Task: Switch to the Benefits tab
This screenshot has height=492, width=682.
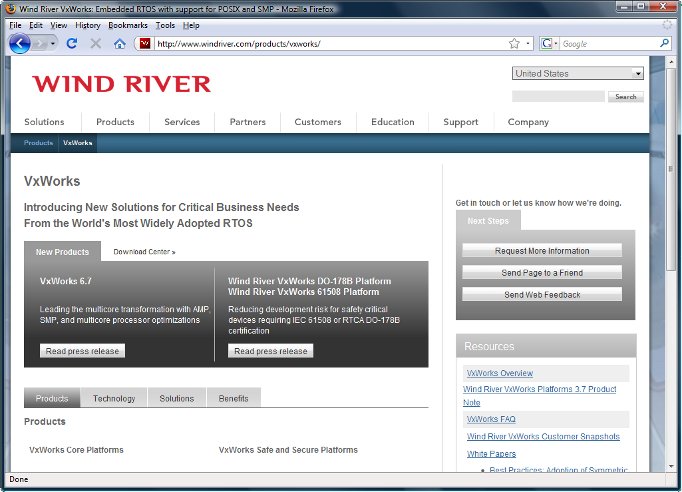Action: (x=234, y=398)
